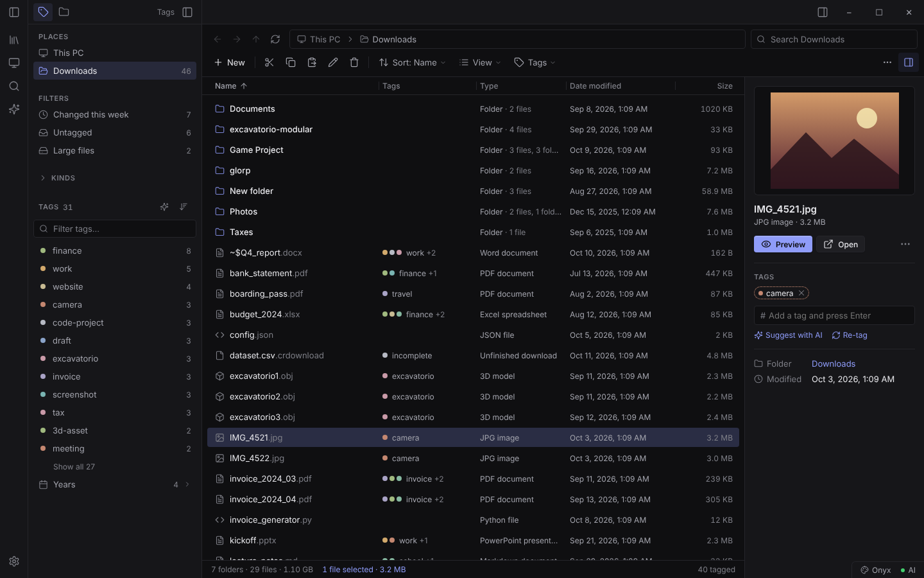Open the library icon in left rail
Viewport: 924px width, 578px height.
14,40
